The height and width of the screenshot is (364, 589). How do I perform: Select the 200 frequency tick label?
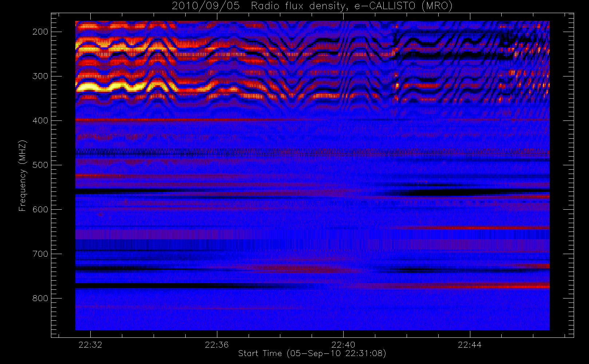click(x=40, y=32)
